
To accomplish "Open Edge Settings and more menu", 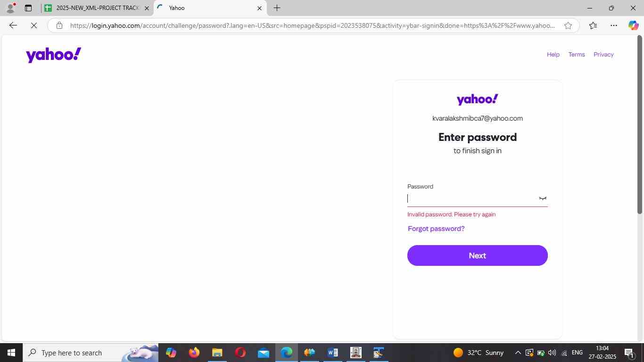I will [613, 25].
